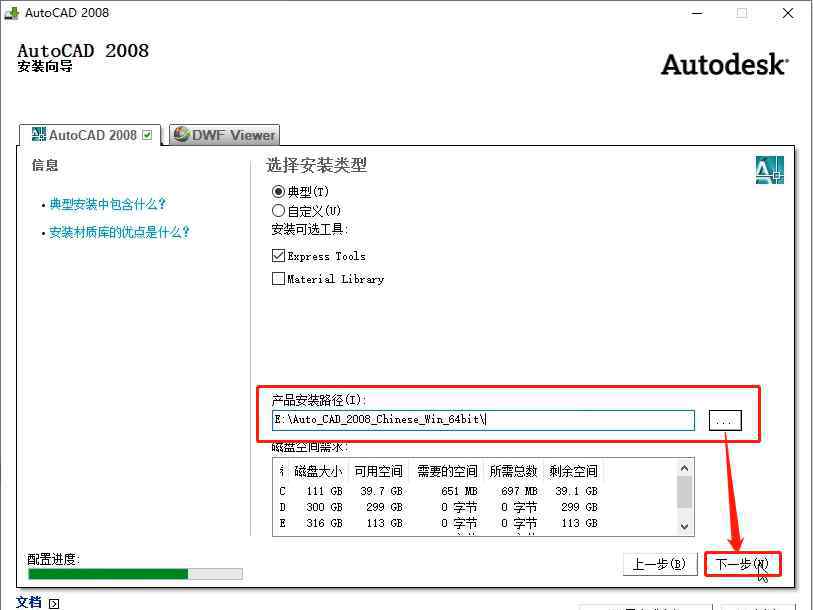
Task: Click the AutoCAD logo in panel corner
Action: pos(768,170)
